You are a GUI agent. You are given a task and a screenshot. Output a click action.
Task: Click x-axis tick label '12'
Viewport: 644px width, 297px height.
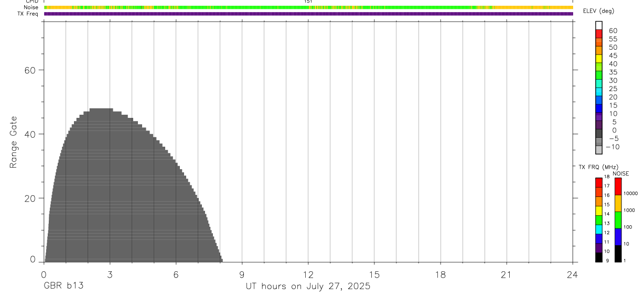tap(308, 274)
